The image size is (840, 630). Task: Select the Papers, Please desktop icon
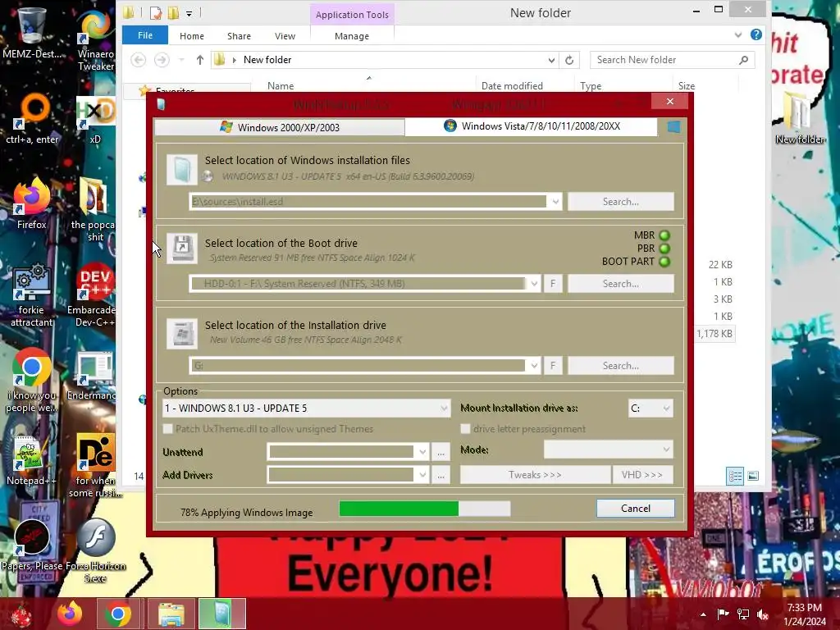tap(32, 546)
